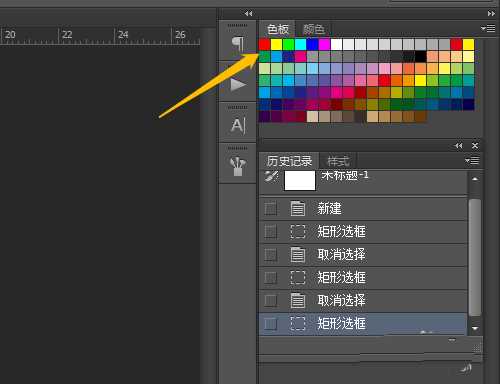Open the Swatches panel flyout menu

click(x=488, y=29)
